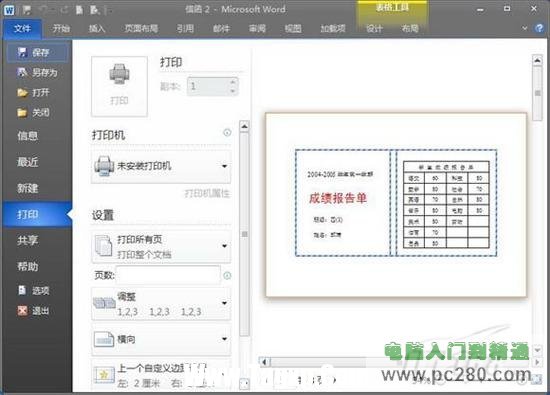Click the Printer Properties (打印机属性) link
Viewport: 550px width, 395px height.
[x=207, y=193]
